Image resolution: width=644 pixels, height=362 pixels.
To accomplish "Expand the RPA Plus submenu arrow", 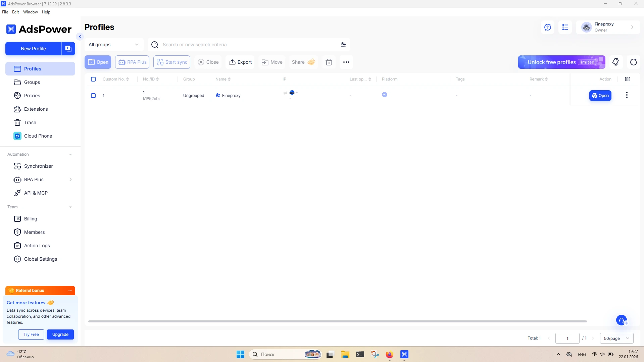I will click(70, 179).
